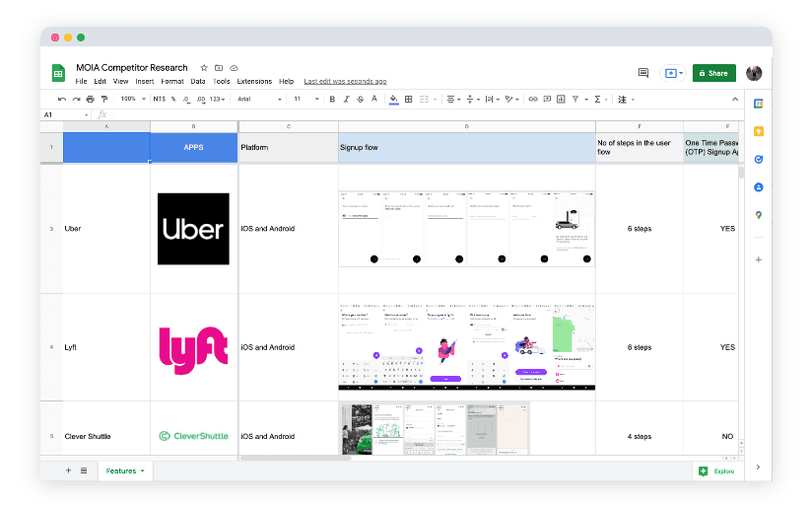
Task: Open comment history icon
Action: tap(643, 73)
